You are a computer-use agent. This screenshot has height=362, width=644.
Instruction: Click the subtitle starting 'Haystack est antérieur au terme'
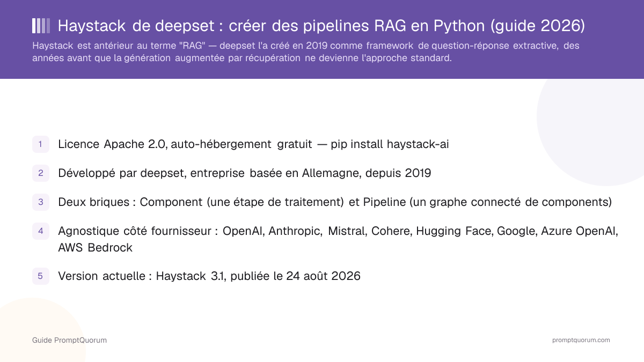pos(306,52)
